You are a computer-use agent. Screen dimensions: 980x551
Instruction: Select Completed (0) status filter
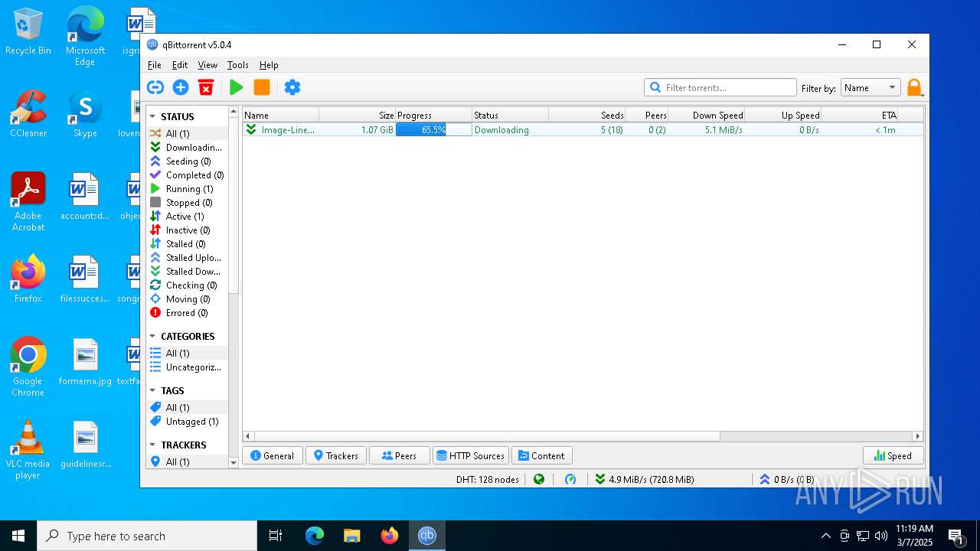coord(187,174)
